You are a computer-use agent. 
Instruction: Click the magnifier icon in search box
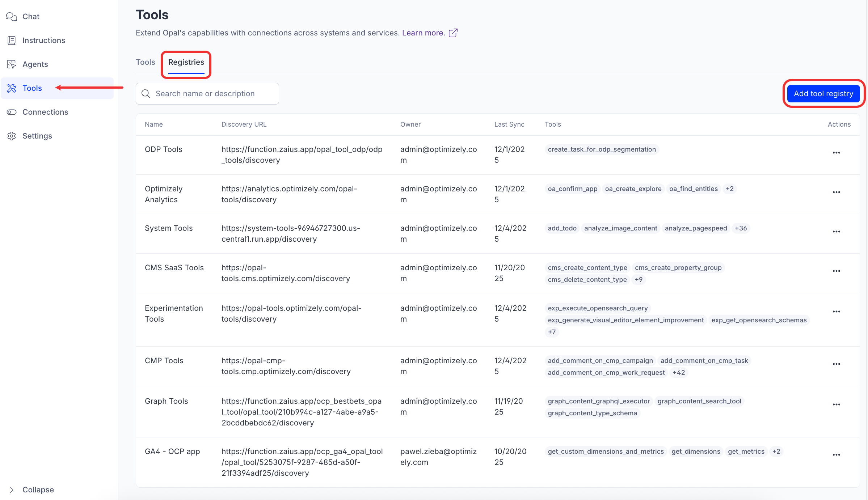point(146,94)
